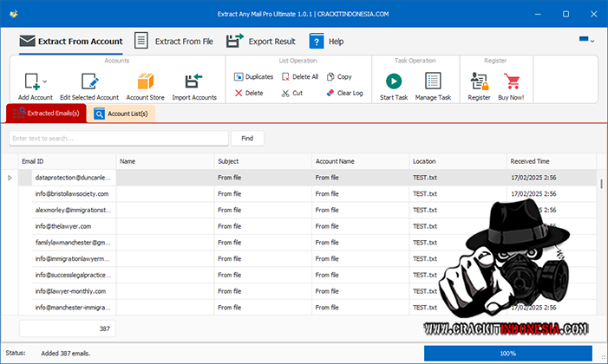The height and width of the screenshot is (364, 608).
Task: Click the 100% progress bar
Action: point(507,354)
